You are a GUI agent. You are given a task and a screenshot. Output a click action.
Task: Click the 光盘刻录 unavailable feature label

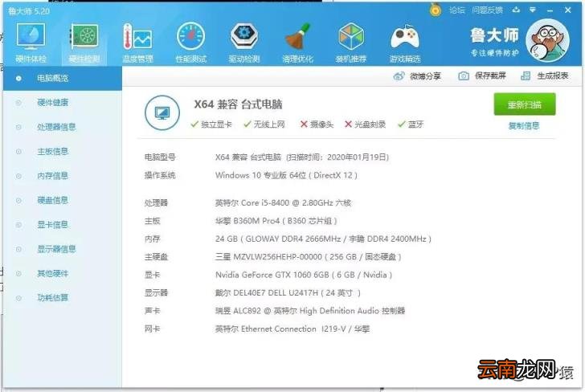pyautogui.click(x=366, y=125)
